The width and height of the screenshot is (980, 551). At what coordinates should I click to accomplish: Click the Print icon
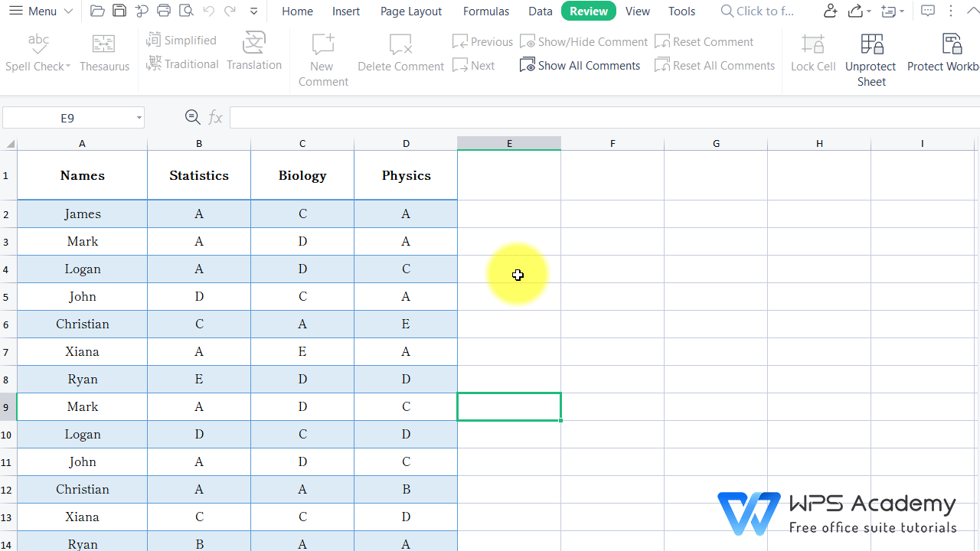(163, 11)
